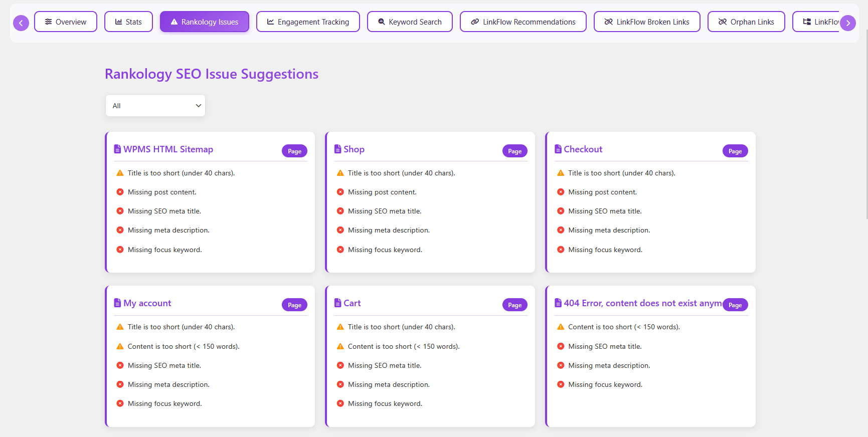Click the vertical page scrollbar
This screenshot has width=868, height=437.
point(866,125)
